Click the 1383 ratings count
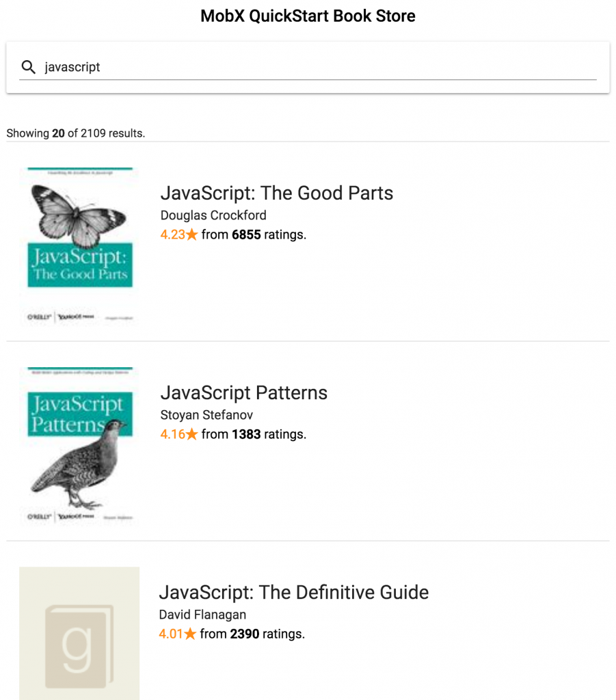The height and width of the screenshot is (700, 616). 246,434
